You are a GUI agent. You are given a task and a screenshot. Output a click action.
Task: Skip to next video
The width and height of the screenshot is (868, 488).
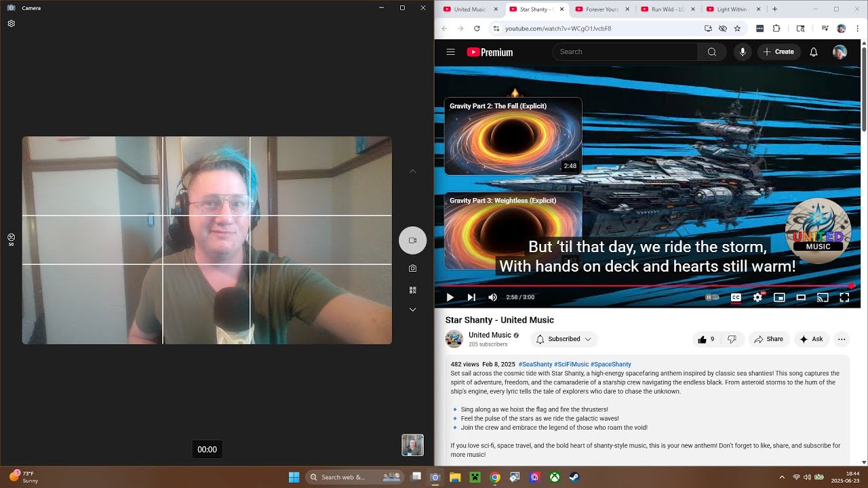[x=471, y=297]
